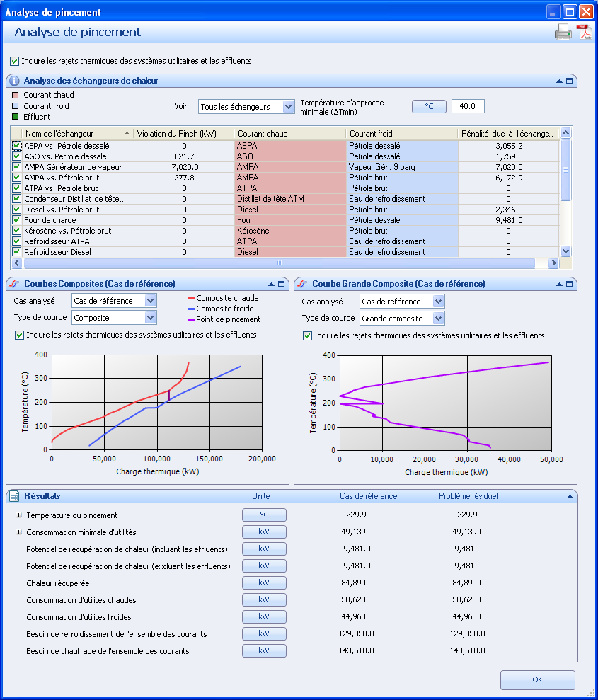Change kW unit for Consommation d'utilités chaudes

(x=264, y=599)
